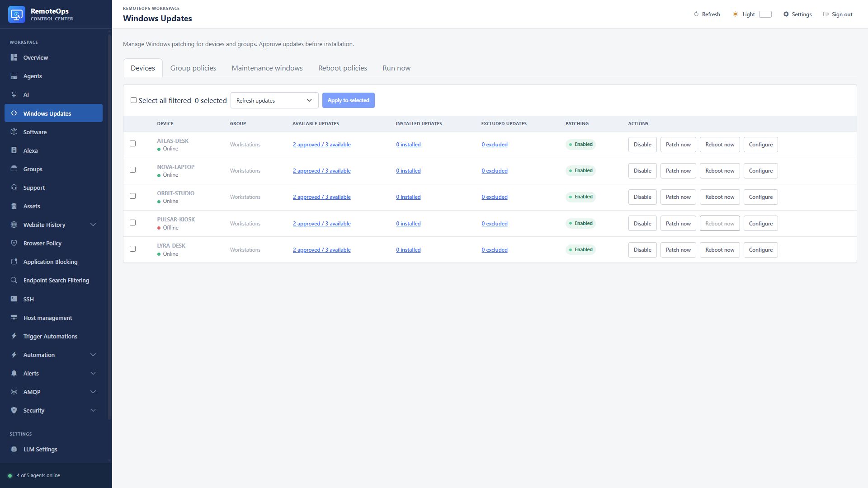Check the Select all filtered checkbox
This screenshot has width=868, height=488.
click(x=133, y=100)
